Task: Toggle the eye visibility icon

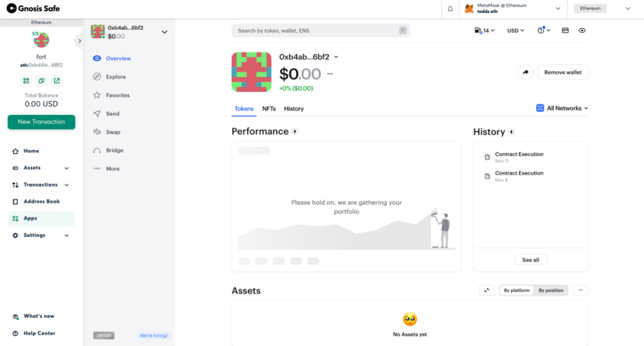Action: (582, 30)
